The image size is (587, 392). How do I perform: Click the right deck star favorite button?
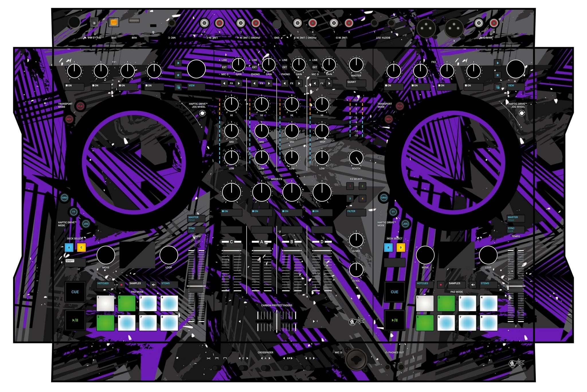tap(498, 75)
